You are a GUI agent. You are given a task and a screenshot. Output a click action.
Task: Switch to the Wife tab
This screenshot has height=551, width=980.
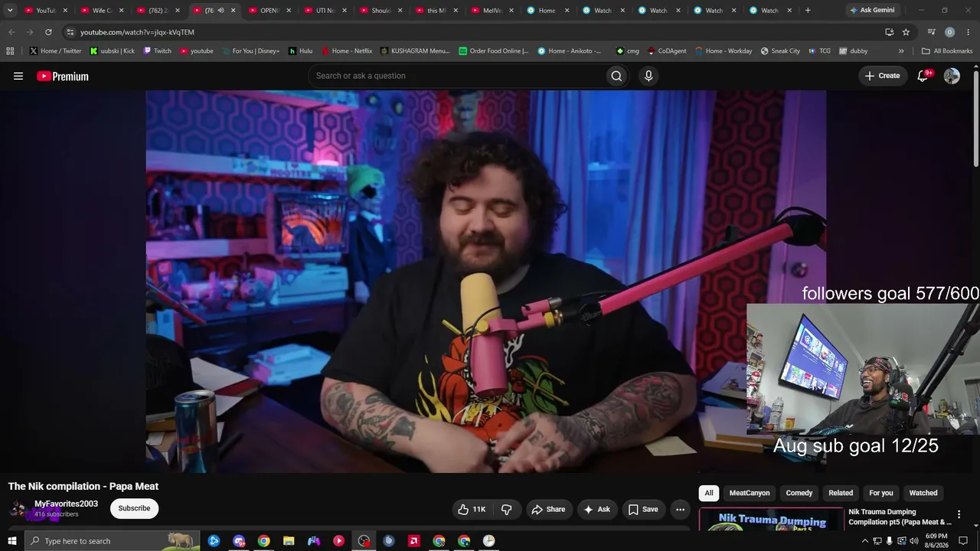pos(102,11)
